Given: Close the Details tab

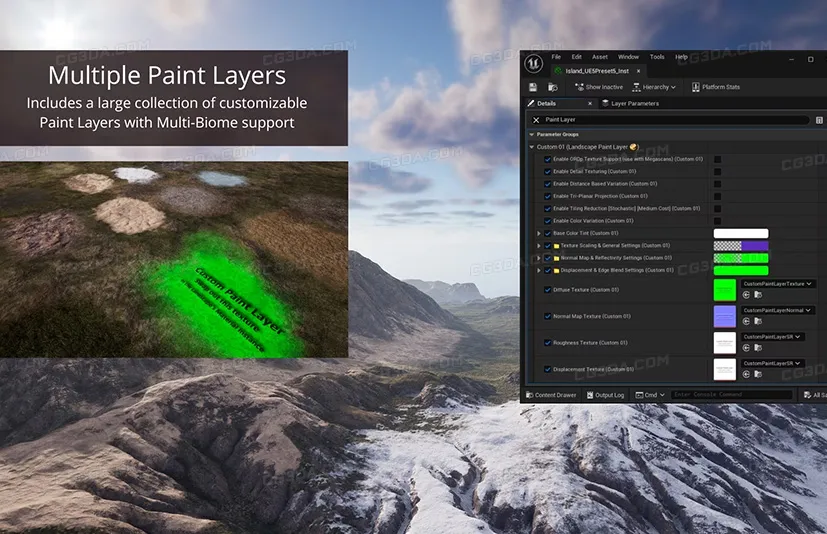Looking at the screenshot, I should tap(590, 103).
